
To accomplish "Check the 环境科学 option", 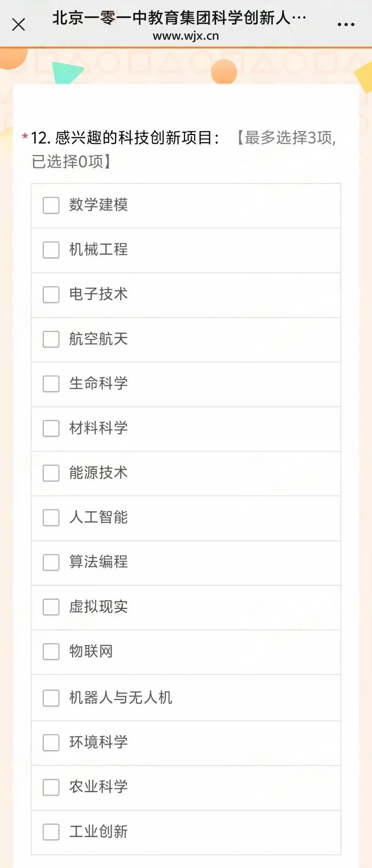I will point(51,743).
